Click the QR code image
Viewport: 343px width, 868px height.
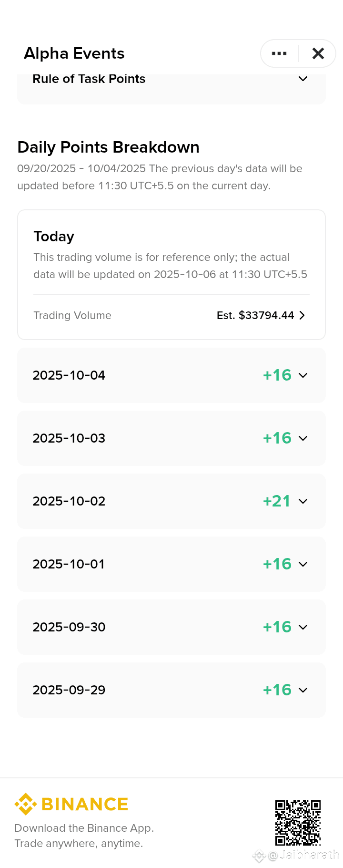tap(298, 823)
